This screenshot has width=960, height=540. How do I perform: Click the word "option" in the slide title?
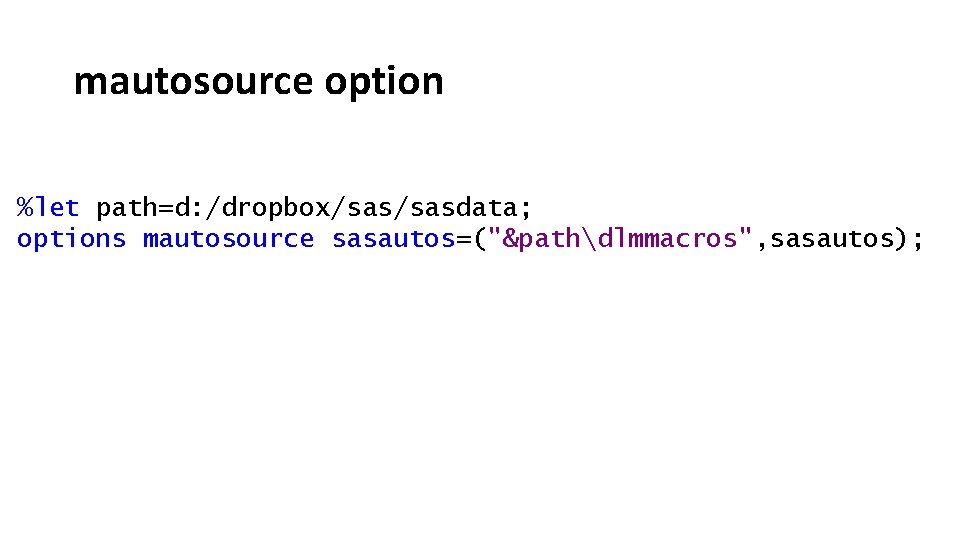coord(384,82)
